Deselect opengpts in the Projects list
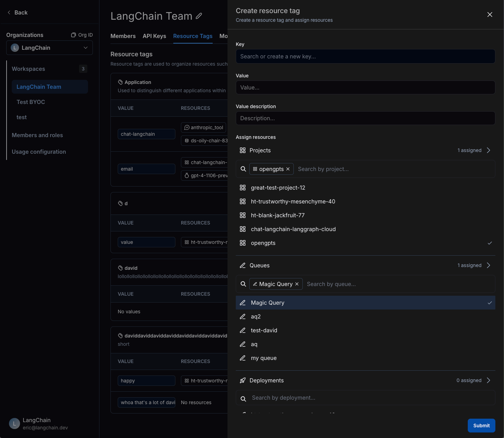The image size is (504, 438). click(x=366, y=243)
